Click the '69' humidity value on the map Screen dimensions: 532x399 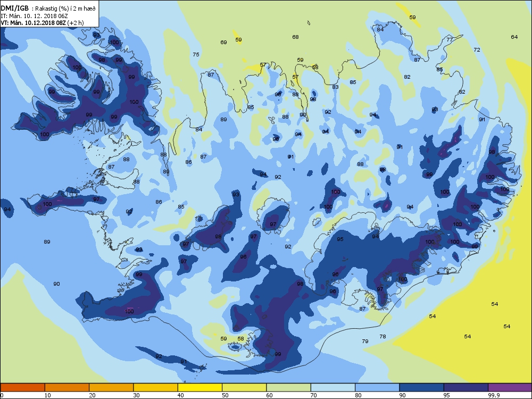(223, 43)
